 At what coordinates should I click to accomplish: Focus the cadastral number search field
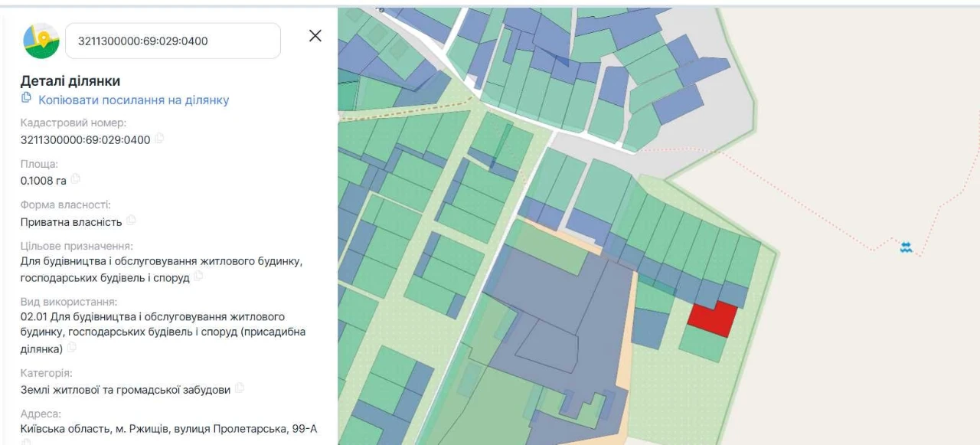tap(173, 41)
